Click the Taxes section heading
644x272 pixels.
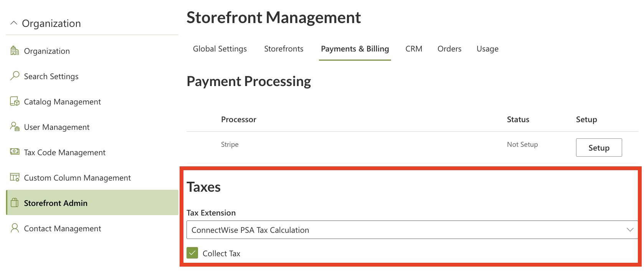click(203, 187)
